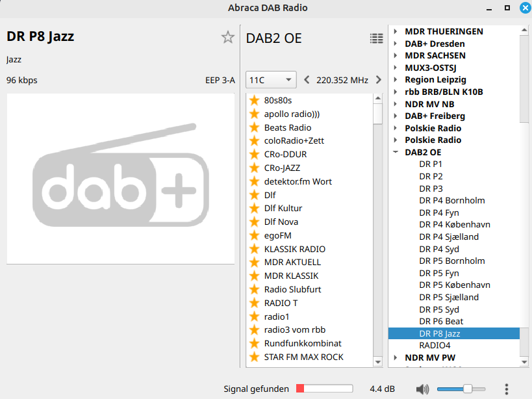This screenshot has width=532, height=399.
Task: Click the star next to KLASSIK RADIO
Action: (x=255, y=249)
